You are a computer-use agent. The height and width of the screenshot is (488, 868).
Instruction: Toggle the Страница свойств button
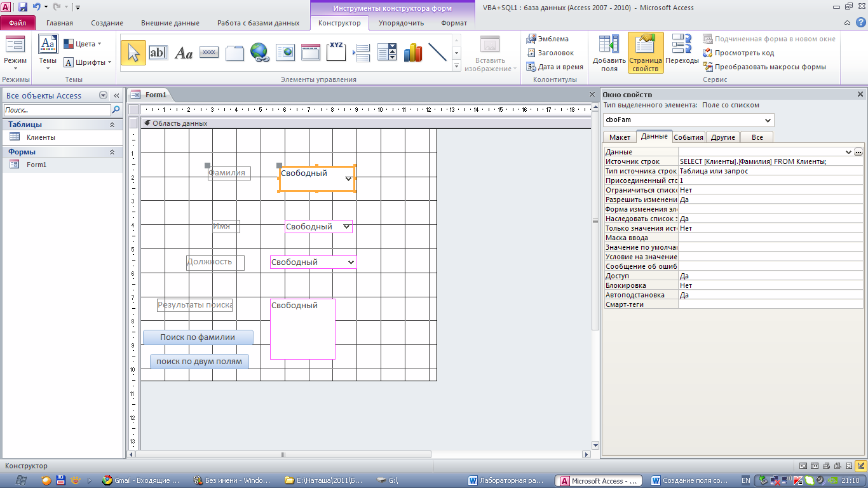click(646, 53)
